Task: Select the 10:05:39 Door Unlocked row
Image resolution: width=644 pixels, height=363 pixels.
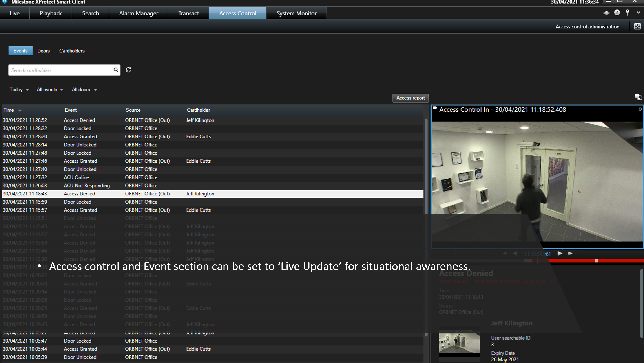Action: coord(213,357)
